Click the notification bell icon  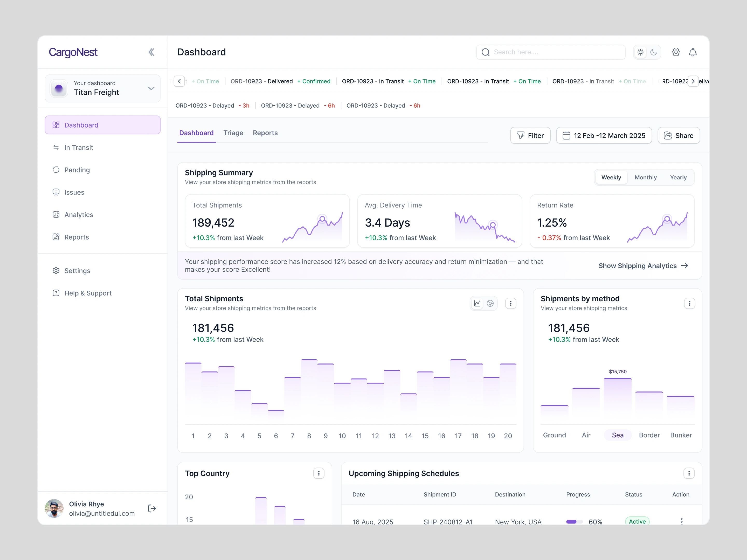pyautogui.click(x=693, y=52)
